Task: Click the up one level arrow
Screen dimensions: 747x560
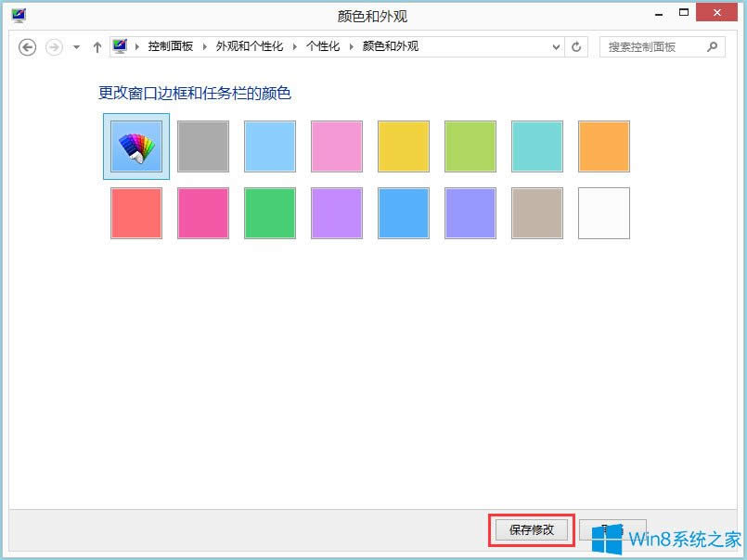Action: click(x=97, y=46)
